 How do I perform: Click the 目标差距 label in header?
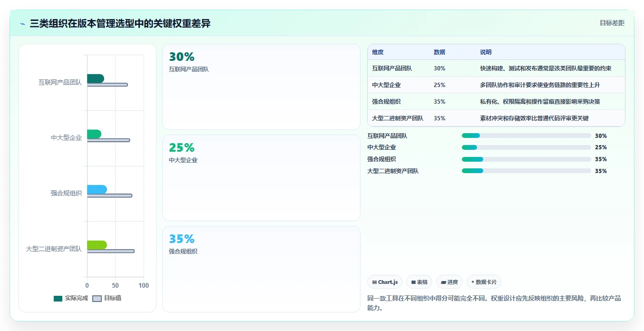pos(612,23)
